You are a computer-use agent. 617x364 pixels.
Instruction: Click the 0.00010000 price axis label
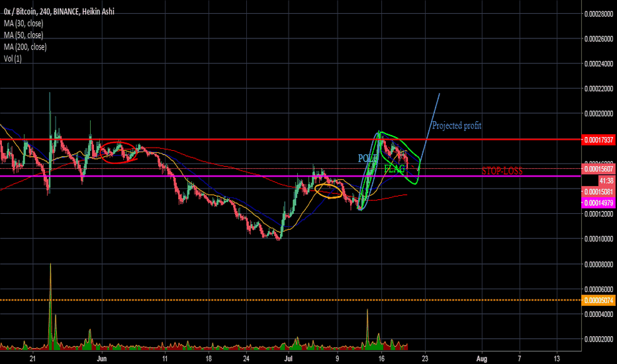(x=598, y=239)
